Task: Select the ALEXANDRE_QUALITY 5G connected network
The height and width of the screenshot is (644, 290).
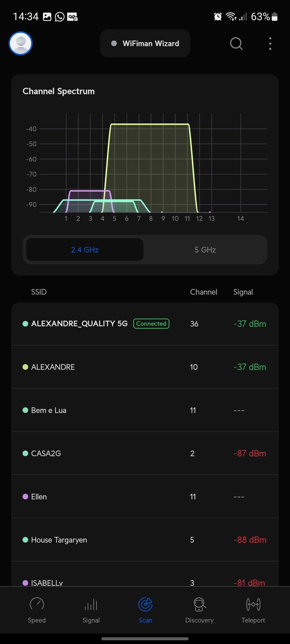Action: point(145,324)
